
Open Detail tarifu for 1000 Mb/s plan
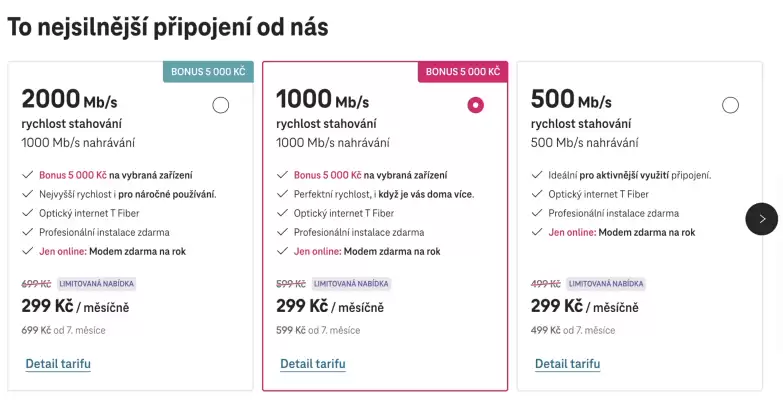click(313, 363)
